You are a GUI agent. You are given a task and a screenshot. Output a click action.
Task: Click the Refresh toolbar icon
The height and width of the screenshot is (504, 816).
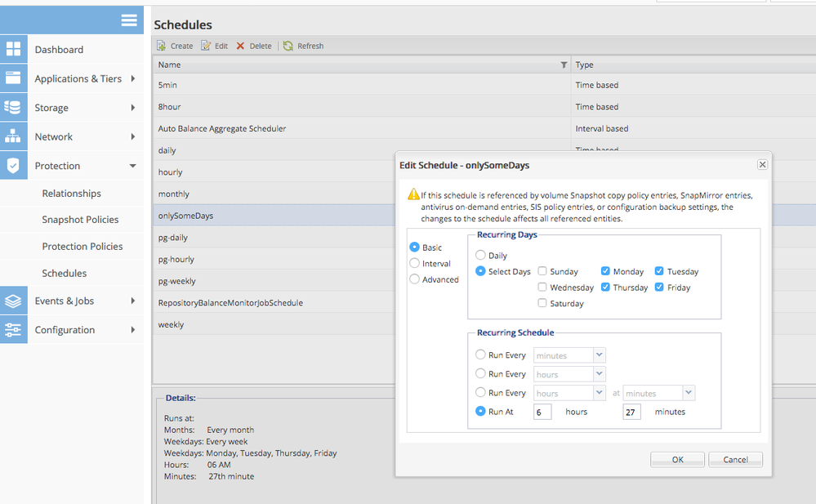[288, 47]
